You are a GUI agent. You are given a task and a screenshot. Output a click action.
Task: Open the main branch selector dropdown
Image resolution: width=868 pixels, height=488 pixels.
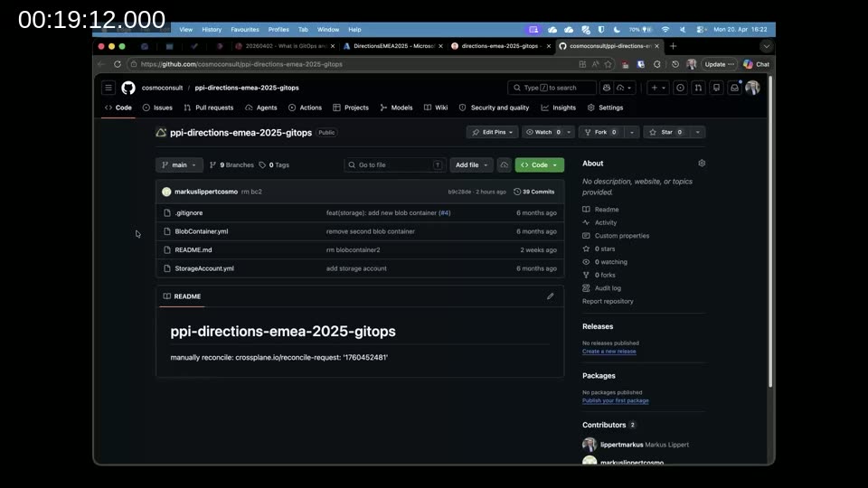pyautogui.click(x=179, y=164)
